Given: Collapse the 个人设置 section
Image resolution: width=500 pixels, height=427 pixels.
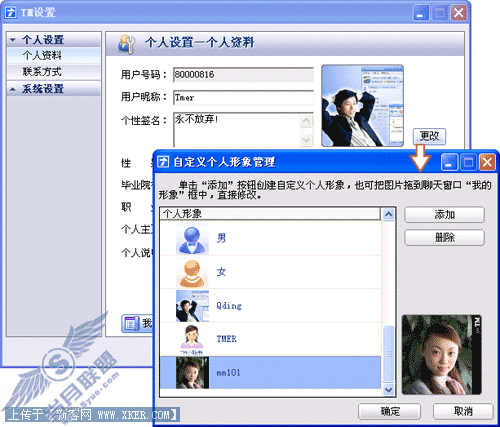Looking at the screenshot, I should (13, 40).
